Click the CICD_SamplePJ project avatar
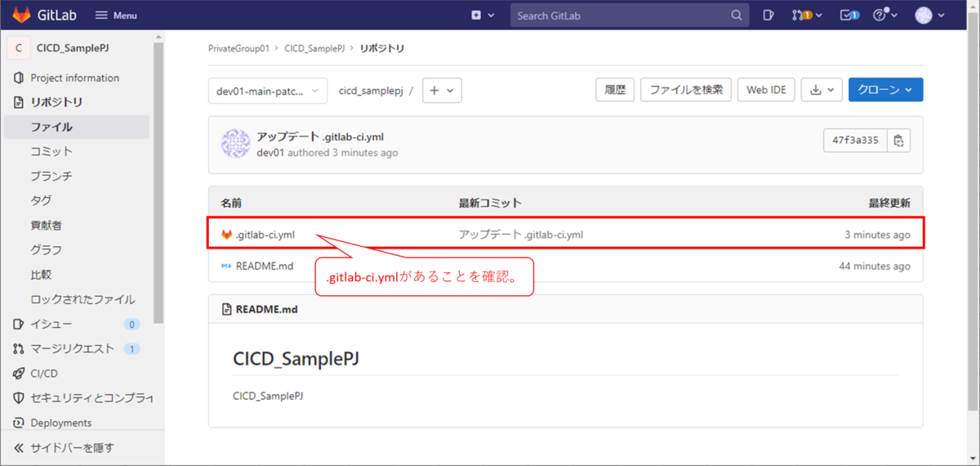The image size is (980, 466). click(x=19, y=48)
